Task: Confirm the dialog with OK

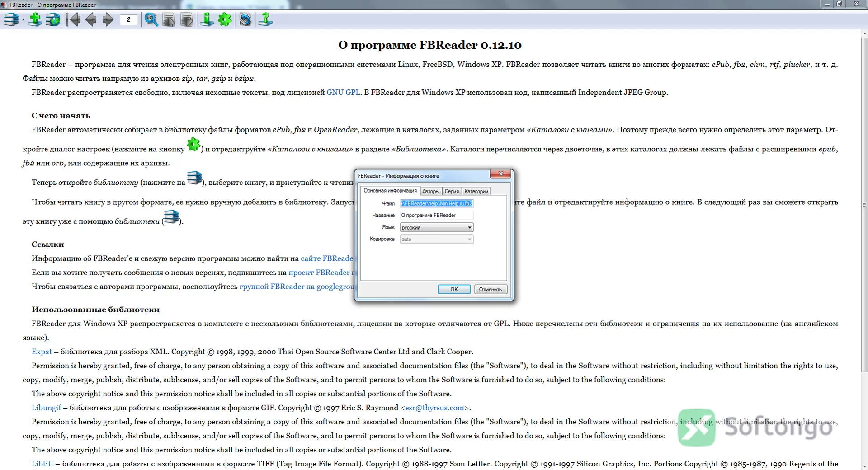Action: tap(454, 289)
